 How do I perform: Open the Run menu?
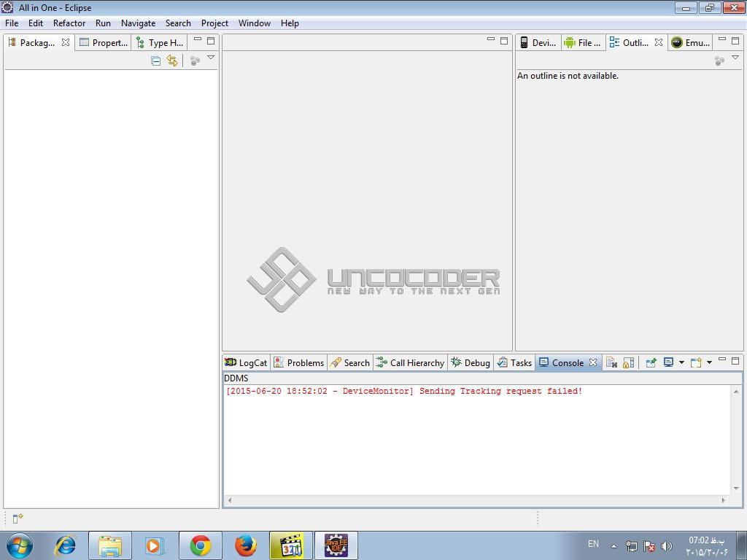[x=103, y=23]
